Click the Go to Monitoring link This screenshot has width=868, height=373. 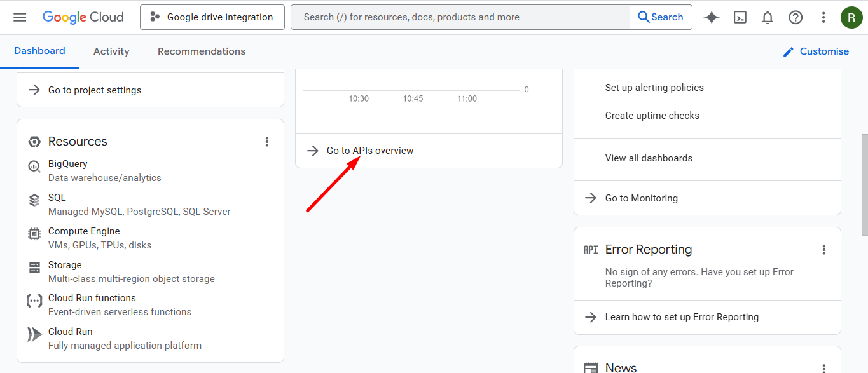point(641,198)
